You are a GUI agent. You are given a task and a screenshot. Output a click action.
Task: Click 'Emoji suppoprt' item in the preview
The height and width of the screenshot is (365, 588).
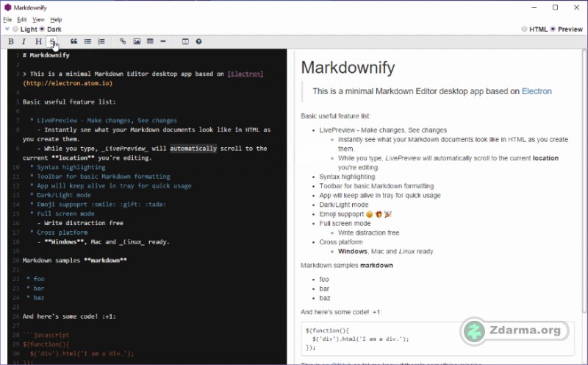click(355, 214)
